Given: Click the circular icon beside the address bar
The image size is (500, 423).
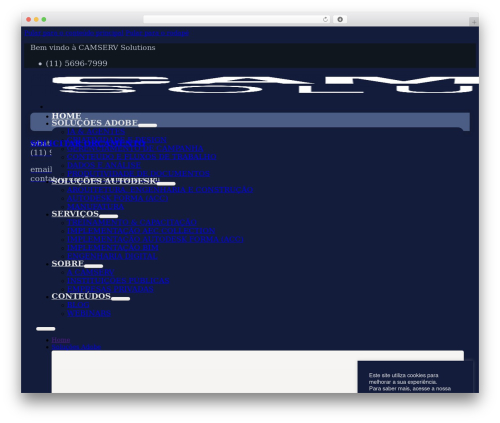Looking at the screenshot, I should 340,19.
